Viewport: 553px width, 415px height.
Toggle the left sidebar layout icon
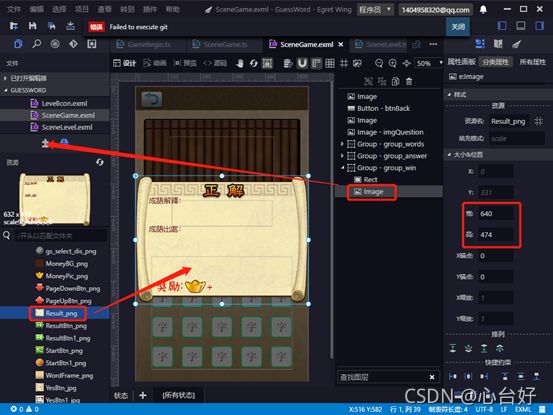tap(502, 26)
